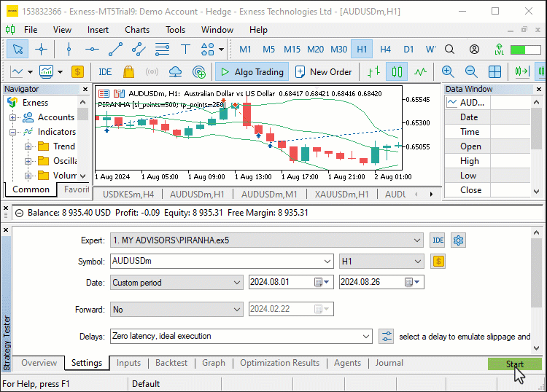Select the D1 timeframe button

point(408,49)
